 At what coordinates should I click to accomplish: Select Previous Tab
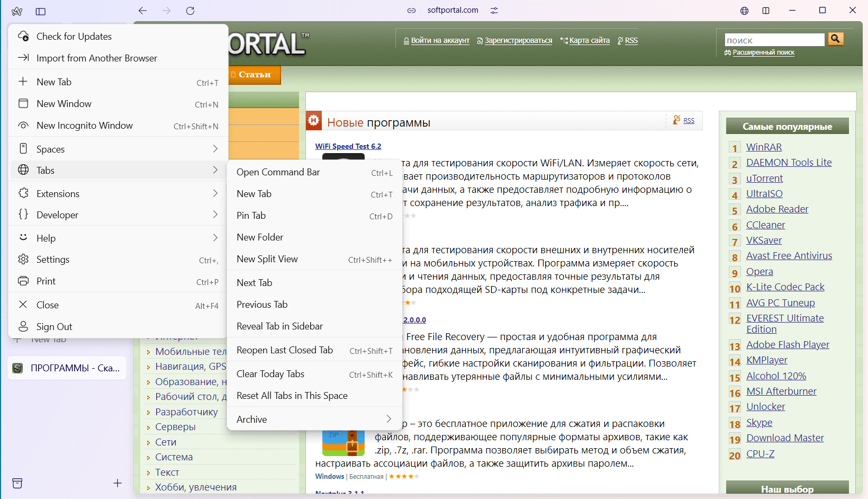pyautogui.click(x=314, y=305)
